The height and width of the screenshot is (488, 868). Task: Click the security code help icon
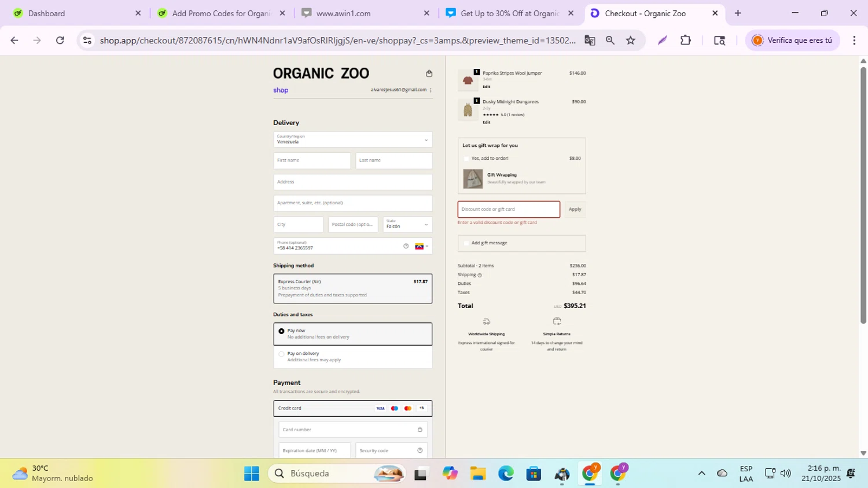(420, 450)
